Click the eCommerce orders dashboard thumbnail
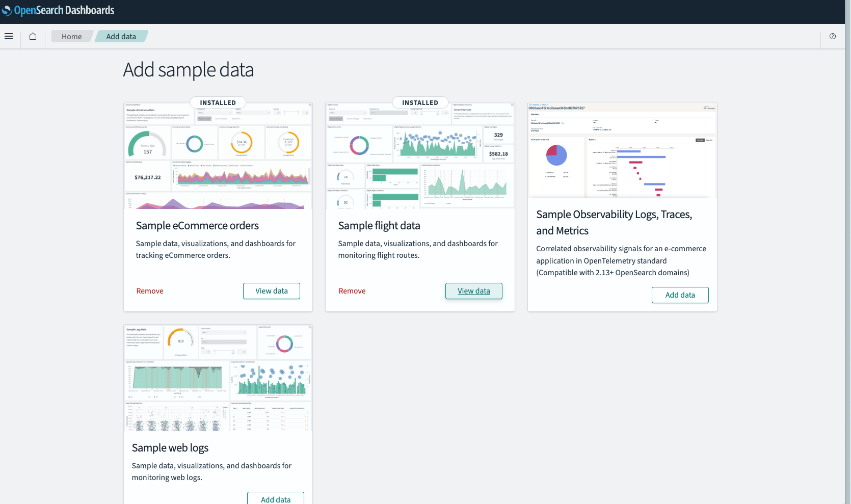 click(x=218, y=156)
